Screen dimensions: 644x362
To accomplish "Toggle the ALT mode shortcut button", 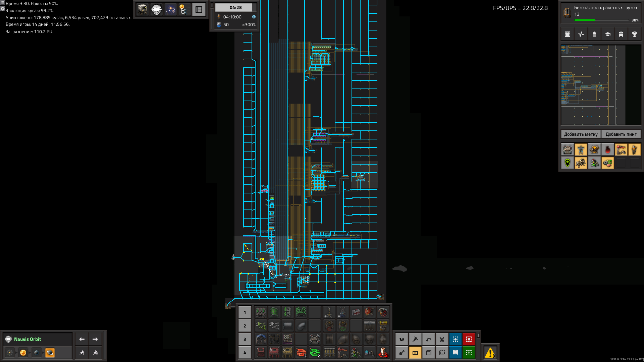I will point(415,353).
